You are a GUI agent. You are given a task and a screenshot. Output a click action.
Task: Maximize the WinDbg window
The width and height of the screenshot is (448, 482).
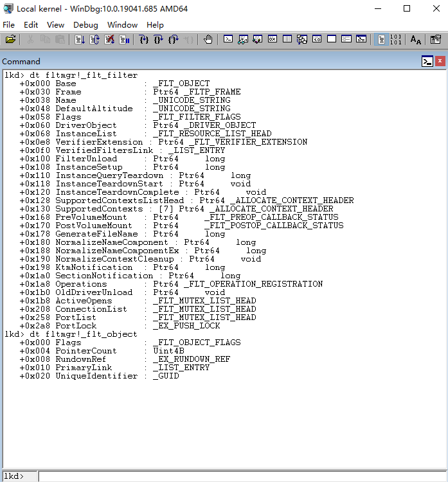point(407,8)
